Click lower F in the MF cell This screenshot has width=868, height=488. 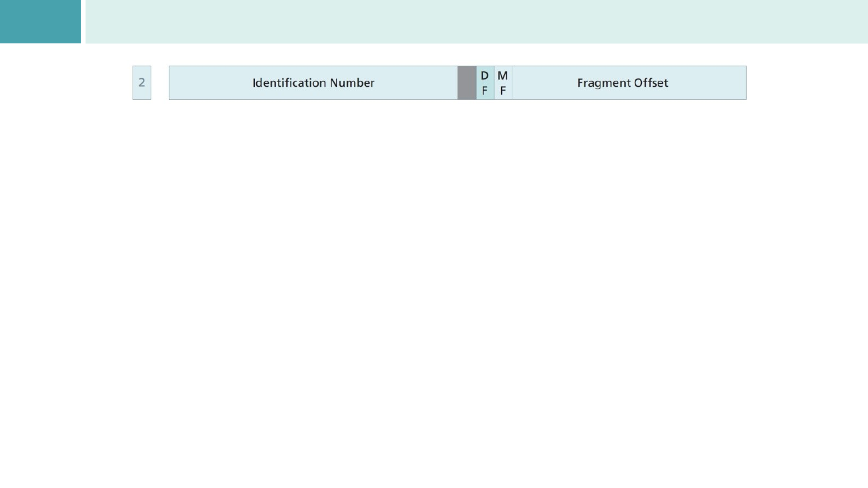click(x=503, y=92)
